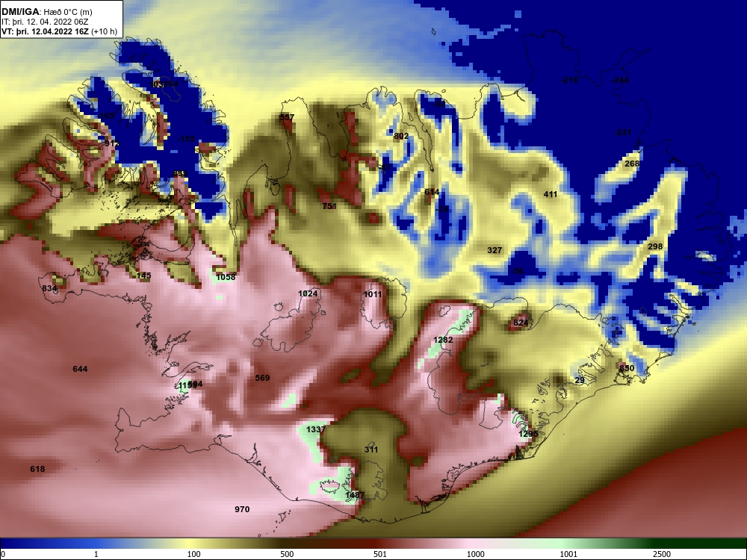Click the 1024 map value
Screen dimensions: 747x560
click(x=308, y=293)
